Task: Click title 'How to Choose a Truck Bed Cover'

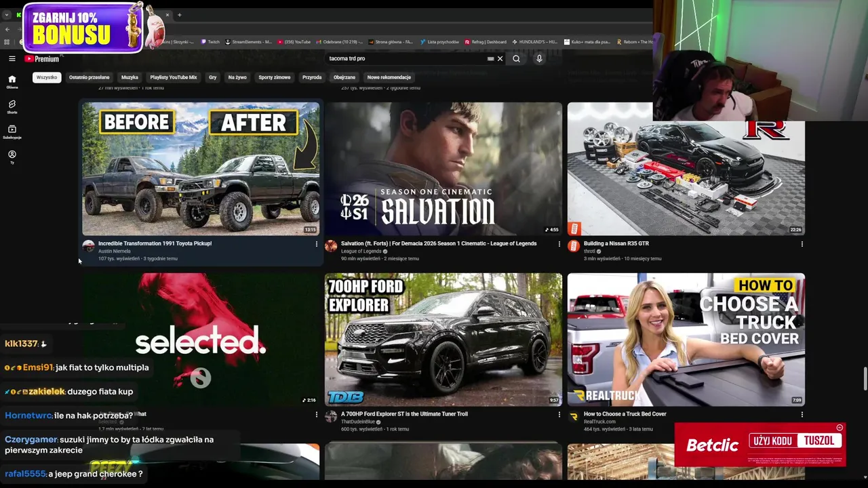Action: point(625,414)
